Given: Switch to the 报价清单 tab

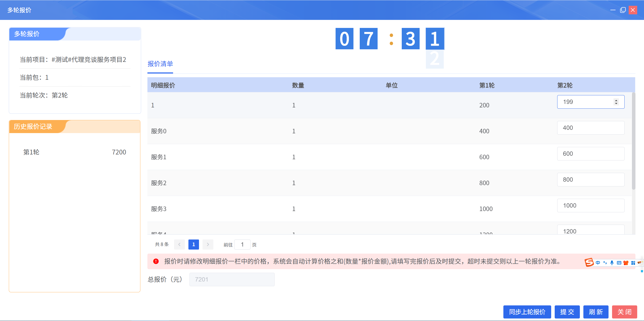Looking at the screenshot, I should pos(160,64).
